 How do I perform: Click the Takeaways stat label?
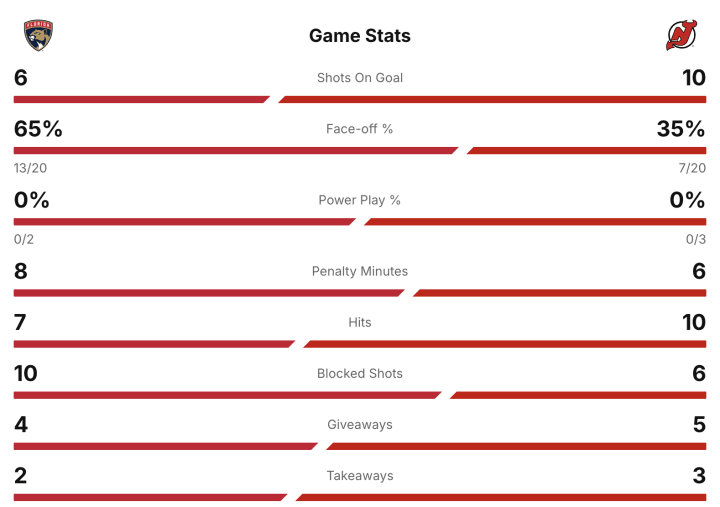(360, 475)
